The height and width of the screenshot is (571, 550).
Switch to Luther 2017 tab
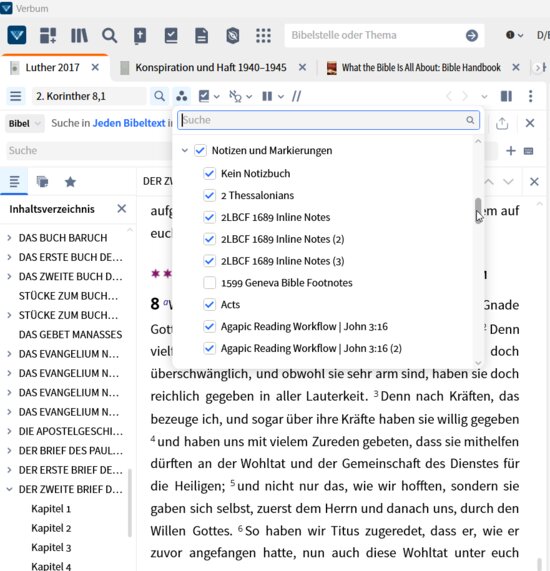coord(52,67)
